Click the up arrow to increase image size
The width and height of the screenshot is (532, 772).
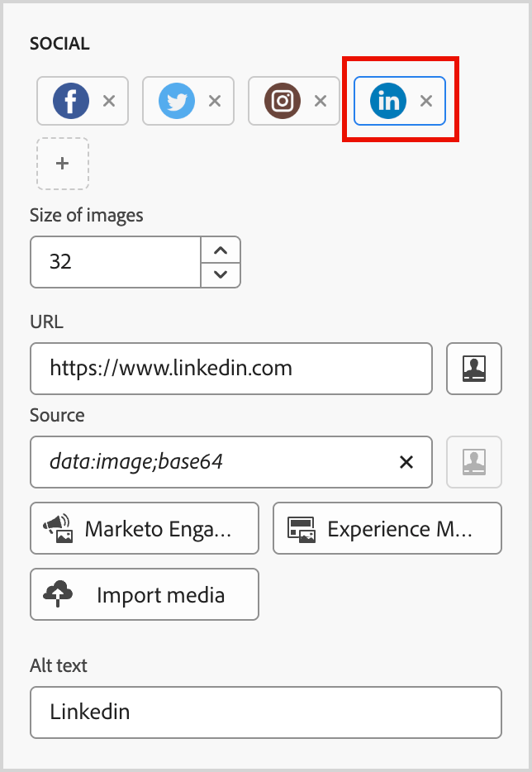tap(221, 250)
